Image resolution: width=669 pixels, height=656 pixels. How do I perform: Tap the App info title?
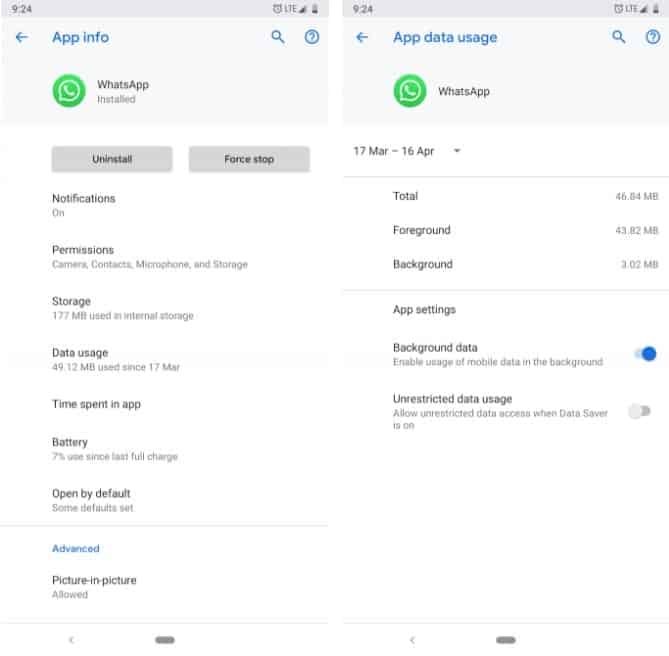coord(81,38)
